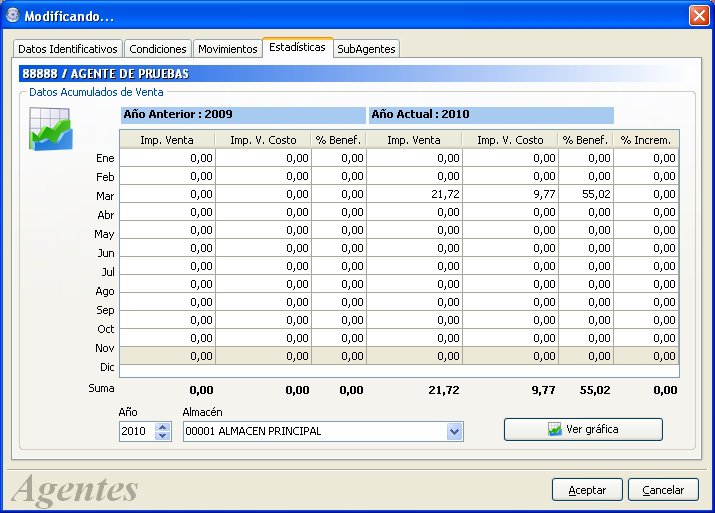Select the Estadísticas tab
715x513 pixels.
click(x=297, y=47)
